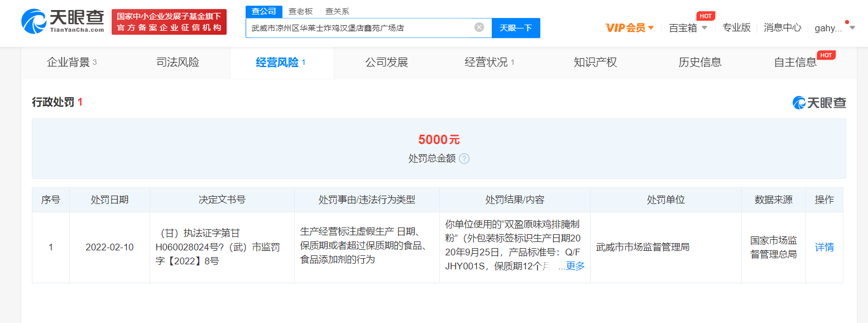Open the VIP会员 dropdown menu
The height and width of the screenshot is (323, 868).
[x=629, y=28]
